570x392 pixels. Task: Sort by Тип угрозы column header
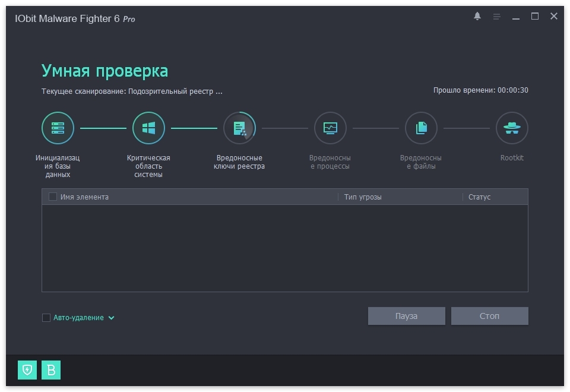pyautogui.click(x=363, y=197)
